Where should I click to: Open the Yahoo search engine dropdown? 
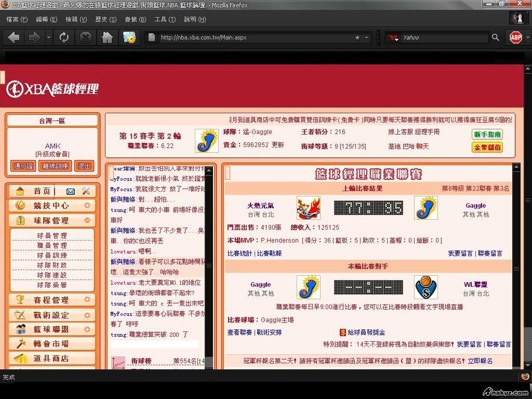394,37
